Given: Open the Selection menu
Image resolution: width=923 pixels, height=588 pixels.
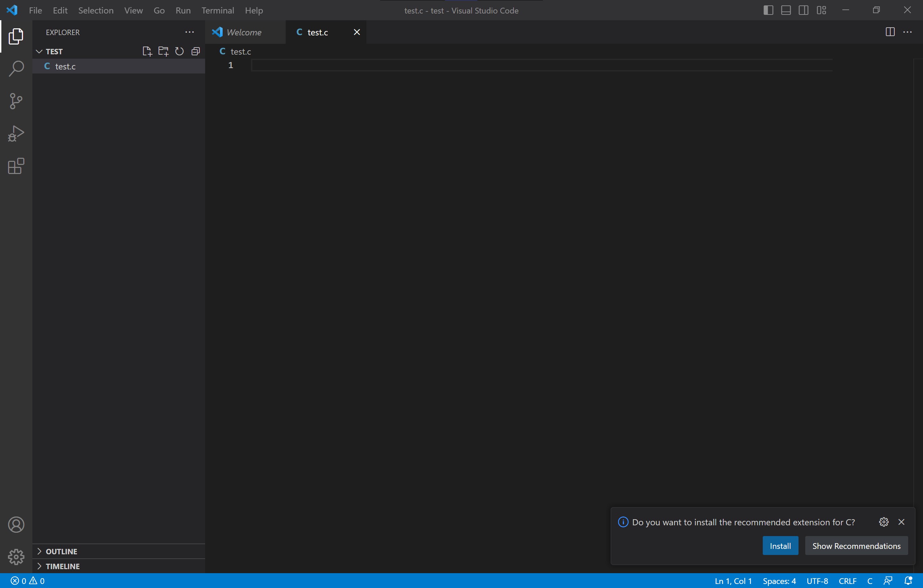Looking at the screenshot, I should click(x=96, y=10).
